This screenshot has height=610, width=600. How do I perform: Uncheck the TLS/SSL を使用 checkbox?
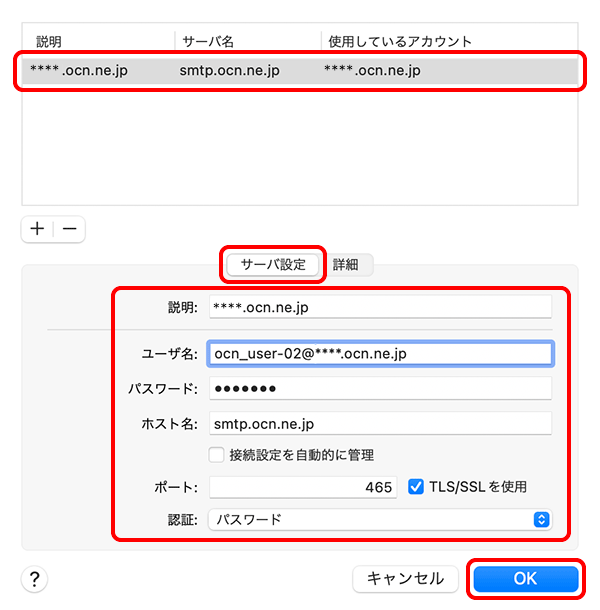coord(416,487)
